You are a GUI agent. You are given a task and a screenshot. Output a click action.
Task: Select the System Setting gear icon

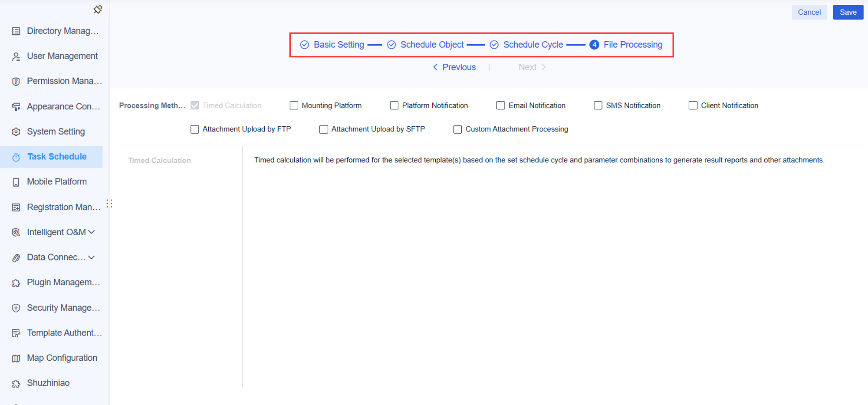click(x=16, y=132)
